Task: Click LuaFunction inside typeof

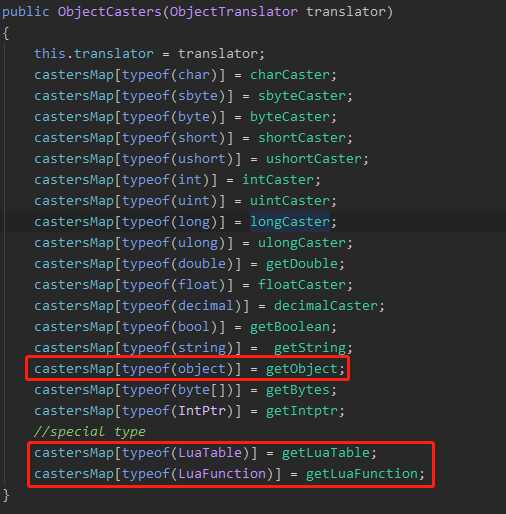Action: click(x=222, y=474)
